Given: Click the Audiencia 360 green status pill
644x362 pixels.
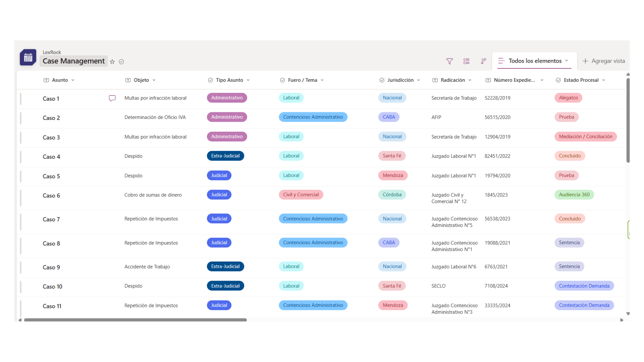Looking at the screenshot, I should 574,195.
